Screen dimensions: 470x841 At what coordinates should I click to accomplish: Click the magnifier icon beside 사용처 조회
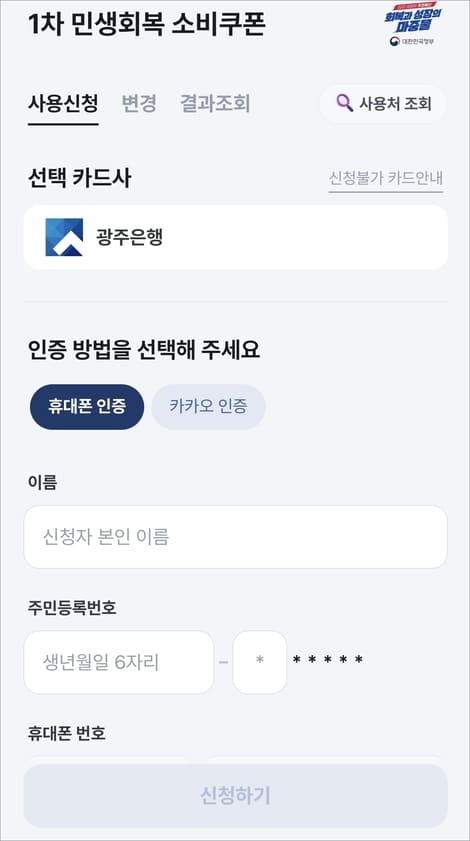click(344, 103)
